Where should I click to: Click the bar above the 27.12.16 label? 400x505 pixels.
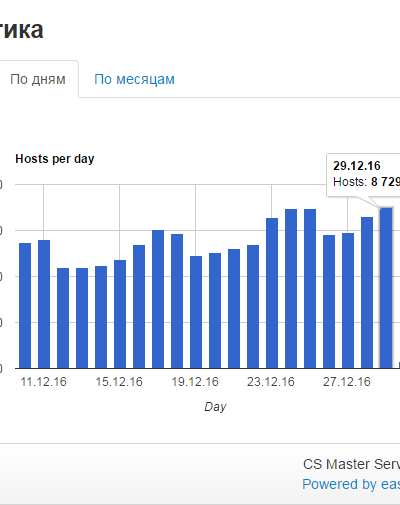coord(348,301)
